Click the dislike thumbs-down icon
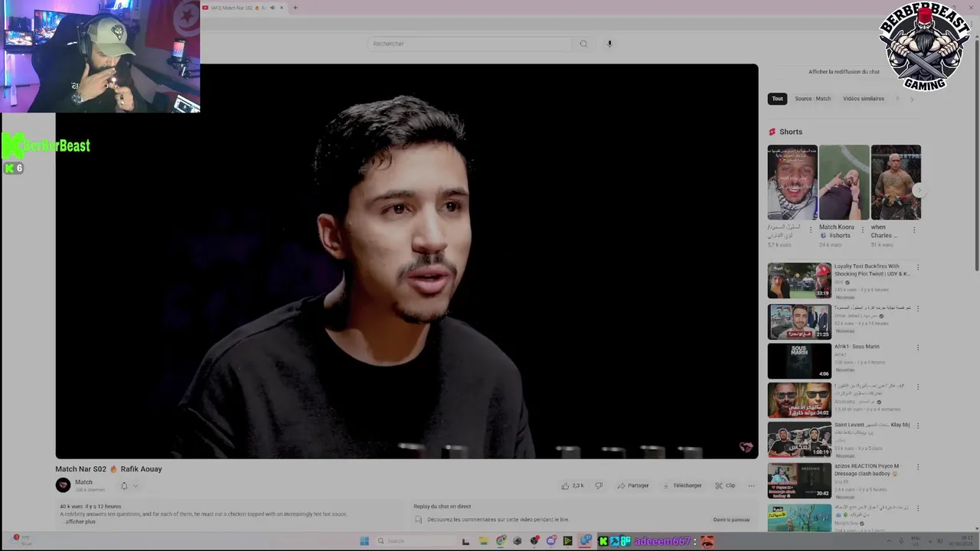Image resolution: width=980 pixels, height=551 pixels. pos(599,485)
